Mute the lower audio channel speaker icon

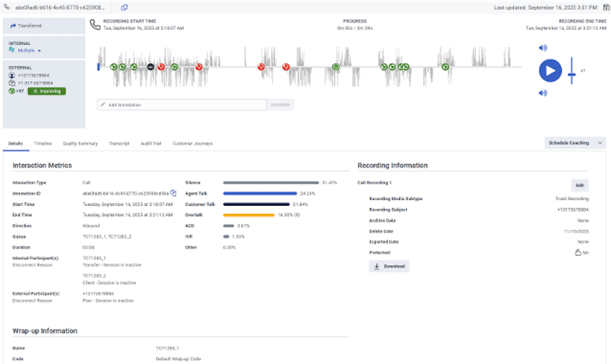tap(543, 93)
